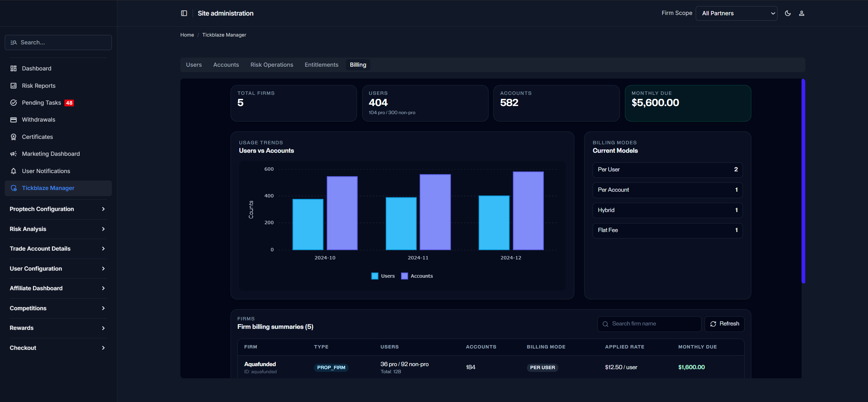868x402 pixels.
Task: Open the Risk Operations tab
Action: pyautogui.click(x=272, y=65)
